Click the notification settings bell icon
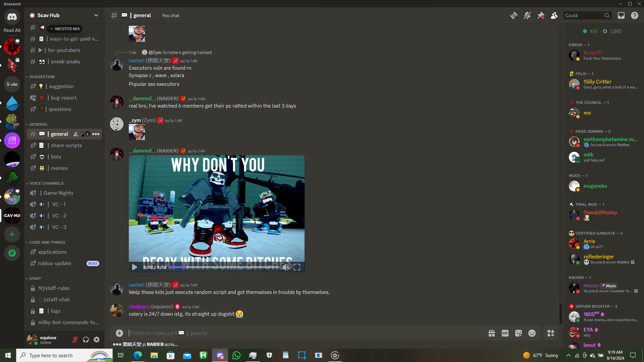Screen dimensions: 644x362 pyautogui.click(x=527, y=15)
